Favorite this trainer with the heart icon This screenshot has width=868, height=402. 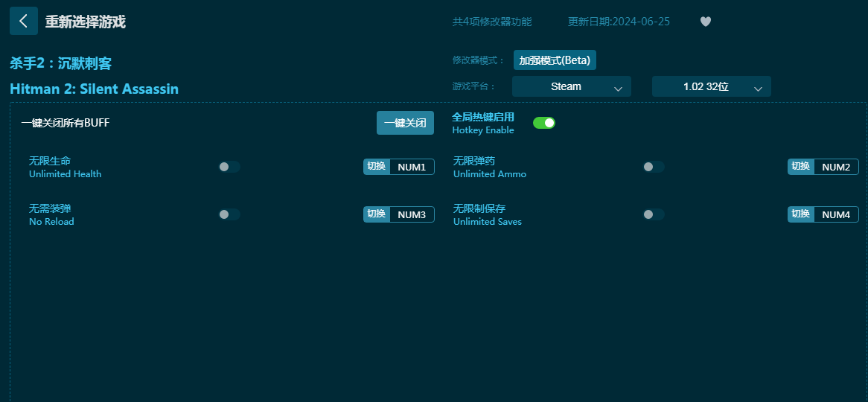pos(705,22)
